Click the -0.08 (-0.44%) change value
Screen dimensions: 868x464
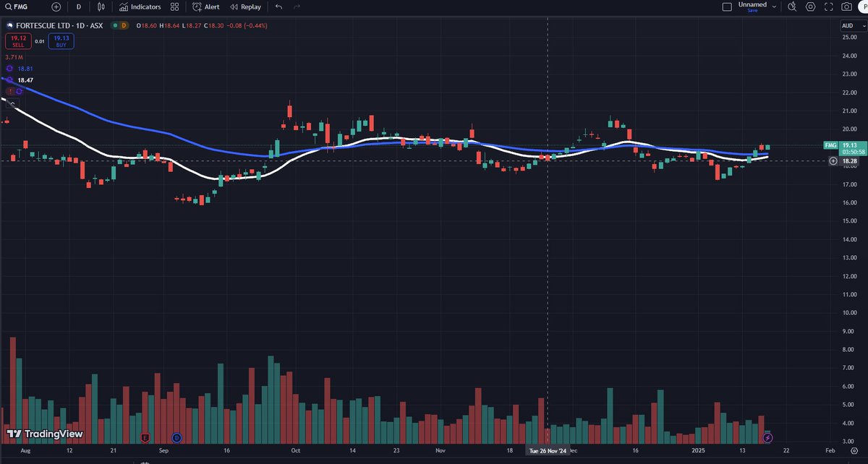click(247, 25)
